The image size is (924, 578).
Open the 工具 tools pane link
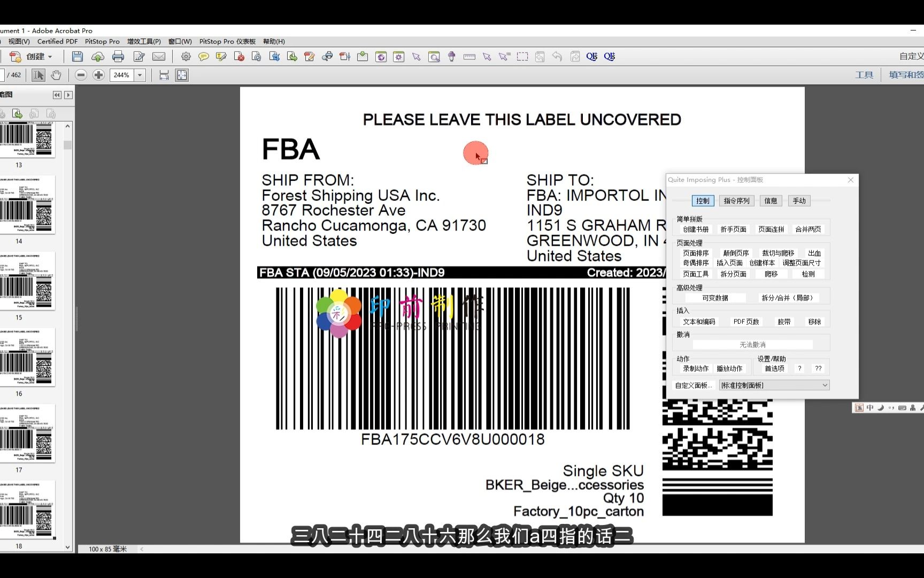(x=864, y=75)
